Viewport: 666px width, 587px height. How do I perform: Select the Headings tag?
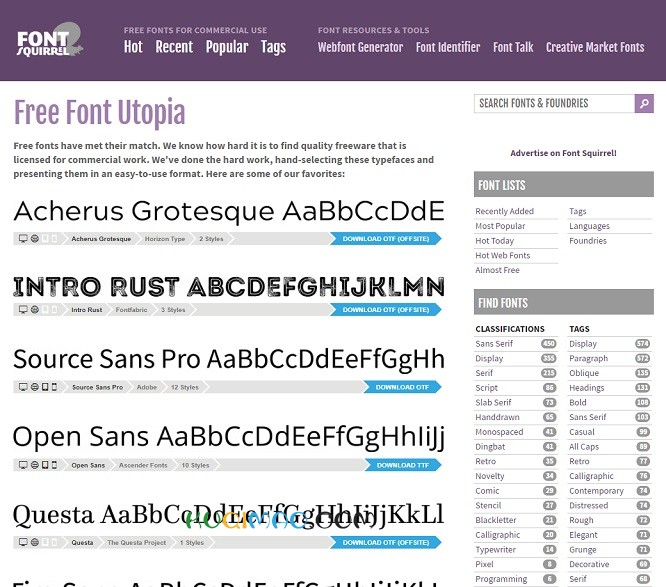[x=587, y=388]
